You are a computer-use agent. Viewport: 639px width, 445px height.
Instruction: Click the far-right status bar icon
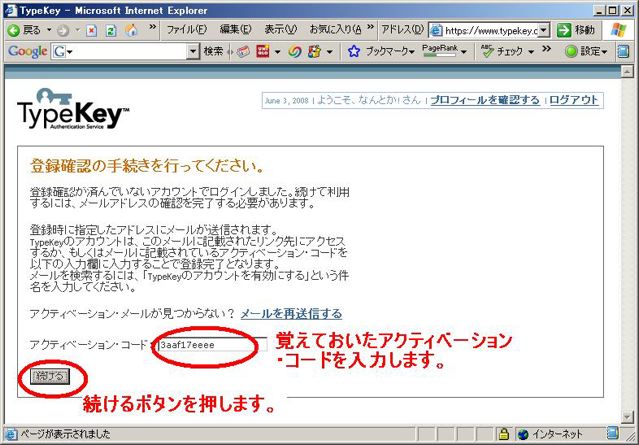coord(612,433)
